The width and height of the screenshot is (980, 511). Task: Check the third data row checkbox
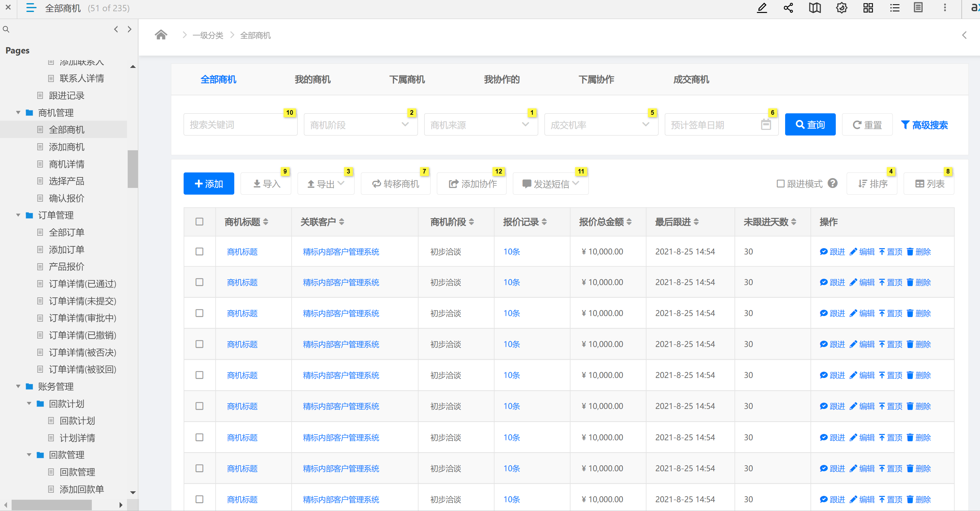click(199, 313)
